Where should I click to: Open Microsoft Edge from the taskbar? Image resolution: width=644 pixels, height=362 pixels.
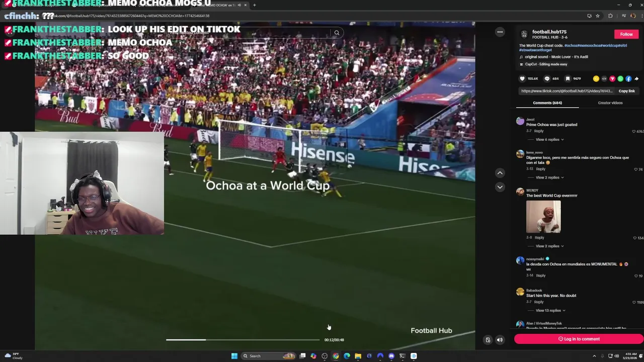tap(347, 356)
